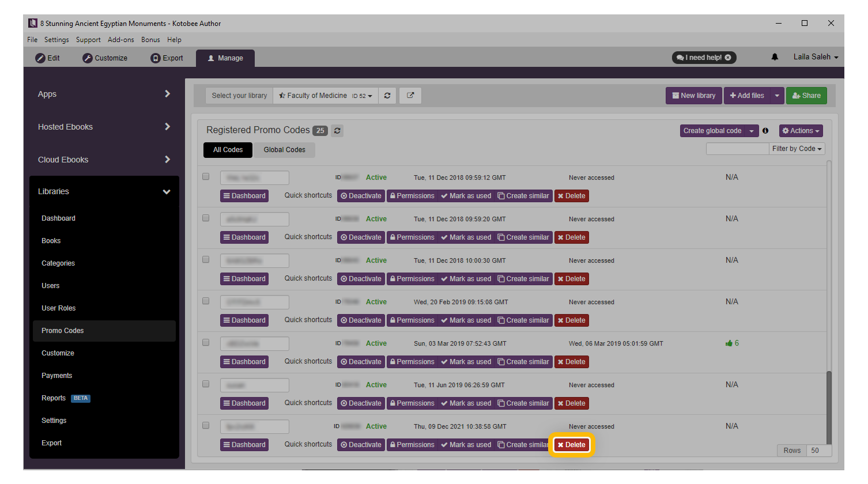Image resolution: width=868 pixels, height=484 pixels.
Task: Click the Add files button
Action: [x=747, y=96]
